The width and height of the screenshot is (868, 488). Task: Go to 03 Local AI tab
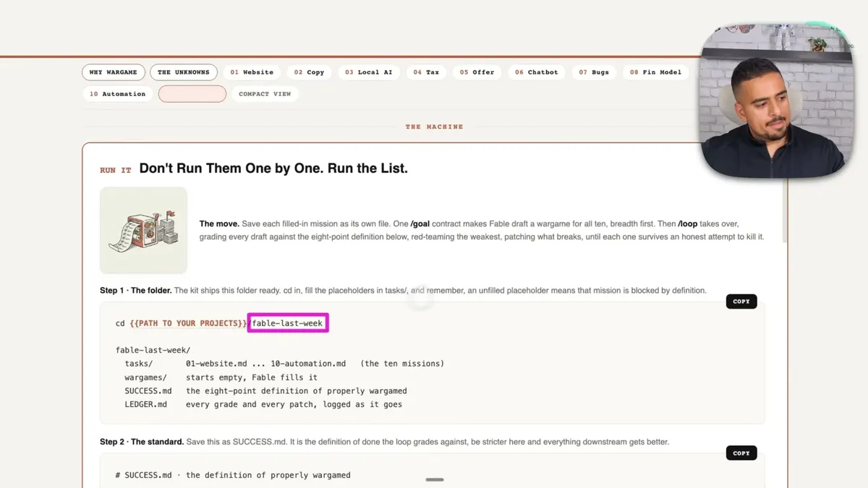[x=368, y=72]
